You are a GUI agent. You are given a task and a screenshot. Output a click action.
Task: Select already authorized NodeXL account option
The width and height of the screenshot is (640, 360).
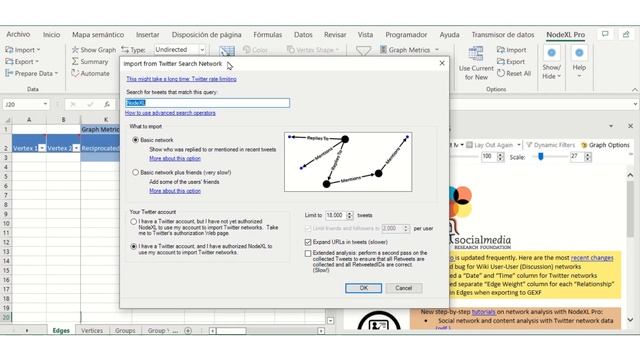coord(133,247)
